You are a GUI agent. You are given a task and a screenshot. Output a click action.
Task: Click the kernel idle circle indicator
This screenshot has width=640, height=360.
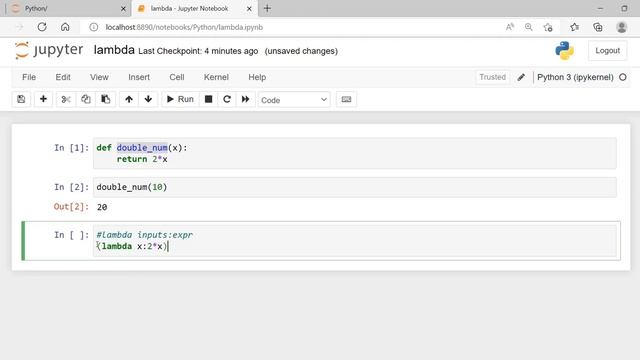point(623,77)
